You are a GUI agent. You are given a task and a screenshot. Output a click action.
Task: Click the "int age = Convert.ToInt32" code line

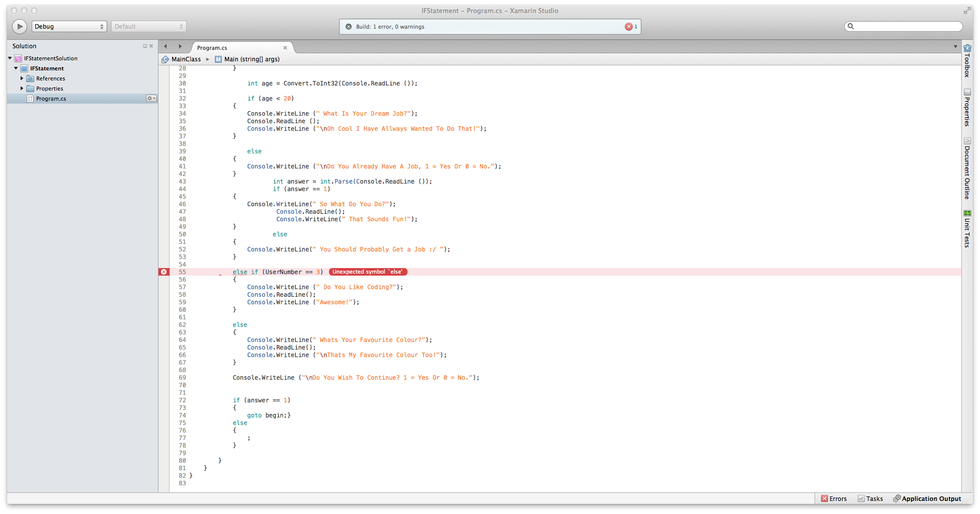[x=332, y=83]
